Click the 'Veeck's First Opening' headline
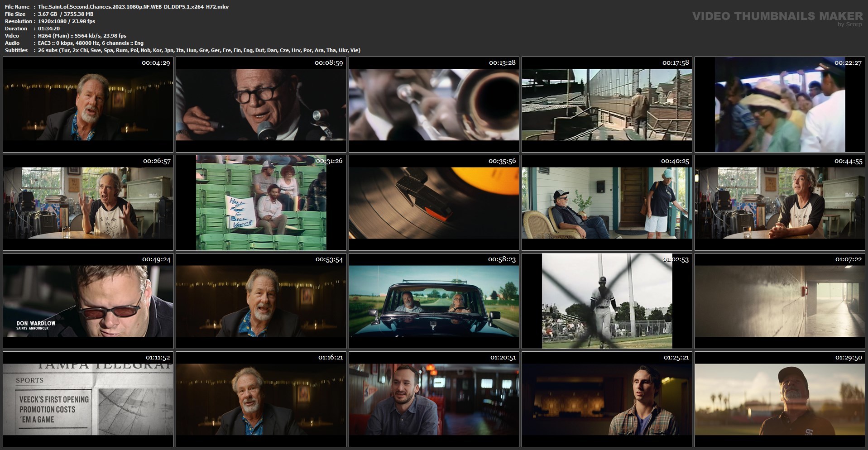 point(54,409)
